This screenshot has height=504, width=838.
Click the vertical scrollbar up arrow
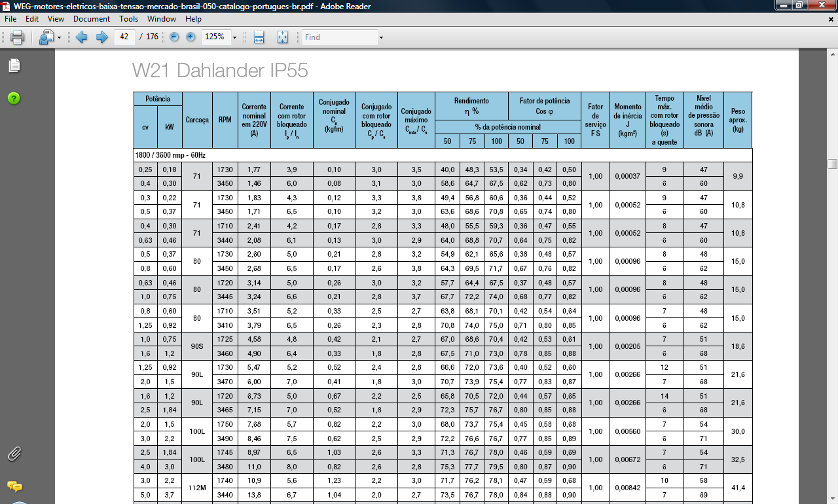click(832, 54)
